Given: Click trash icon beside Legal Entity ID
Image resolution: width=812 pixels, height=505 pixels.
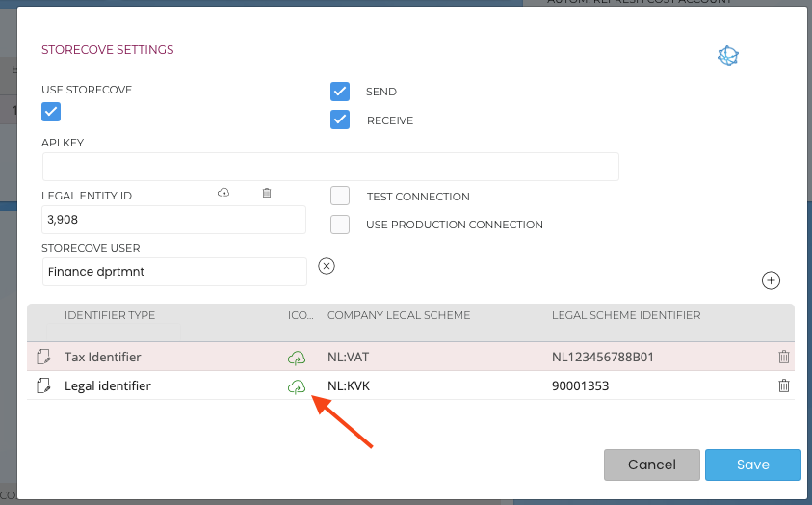Looking at the screenshot, I should tap(267, 194).
